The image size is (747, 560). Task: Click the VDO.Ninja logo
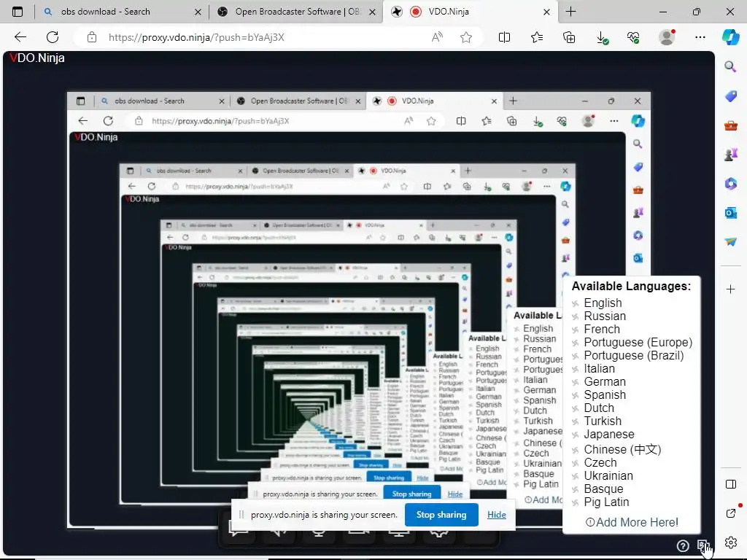[x=37, y=58]
